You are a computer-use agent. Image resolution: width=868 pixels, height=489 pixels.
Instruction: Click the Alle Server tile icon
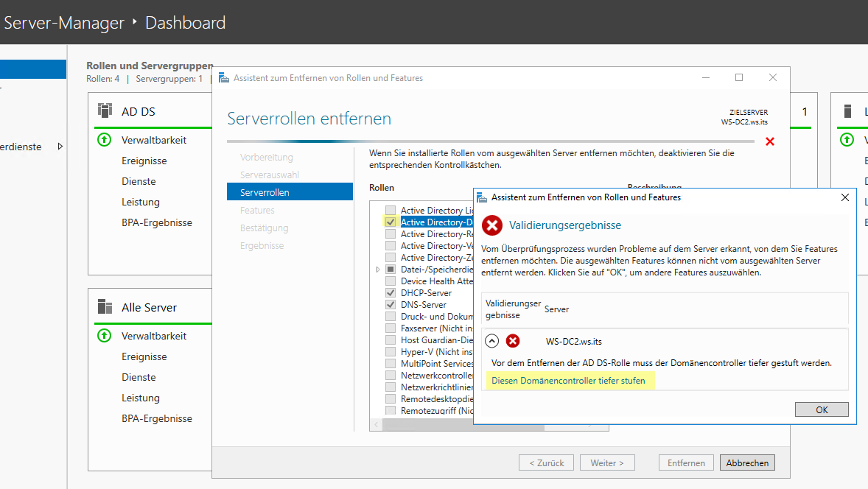point(105,306)
